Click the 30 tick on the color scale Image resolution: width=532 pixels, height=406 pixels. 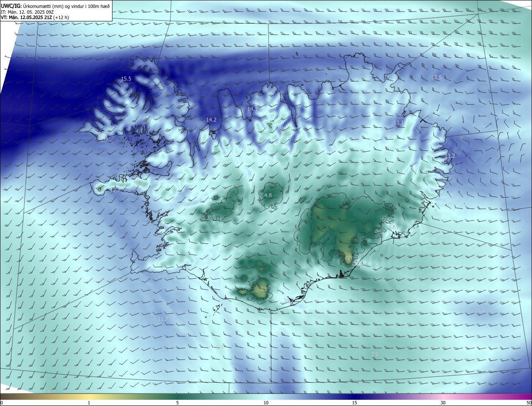pyautogui.click(x=443, y=403)
